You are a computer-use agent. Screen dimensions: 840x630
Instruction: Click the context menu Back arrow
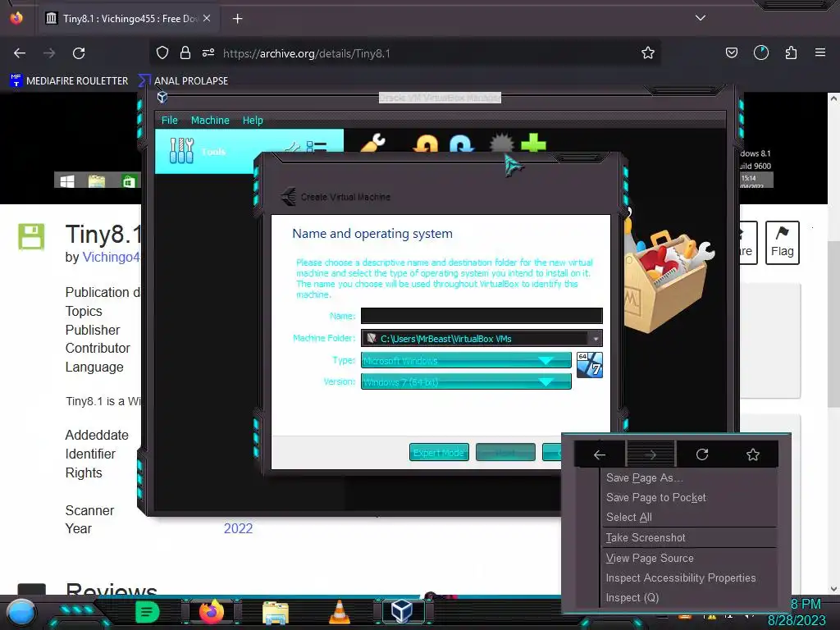tap(600, 454)
